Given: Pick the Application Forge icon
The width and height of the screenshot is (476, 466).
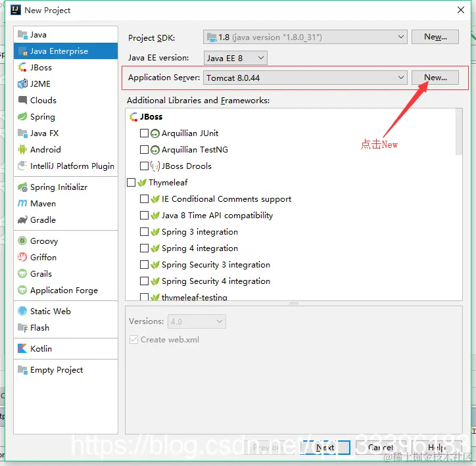Looking at the screenshot, I should [22, 290].
